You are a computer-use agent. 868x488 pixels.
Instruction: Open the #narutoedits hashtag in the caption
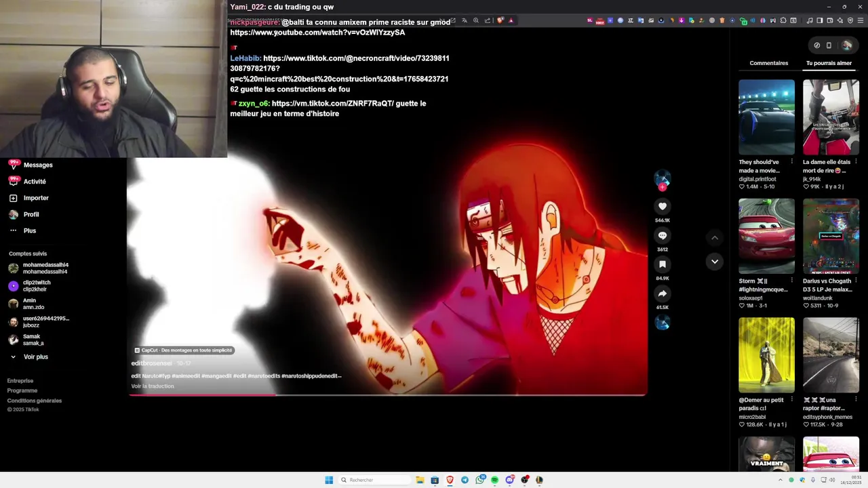pos(263,375)
